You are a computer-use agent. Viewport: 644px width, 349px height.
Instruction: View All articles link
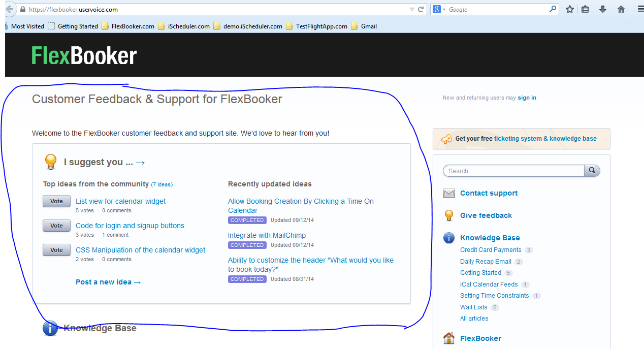coord(474,319)
